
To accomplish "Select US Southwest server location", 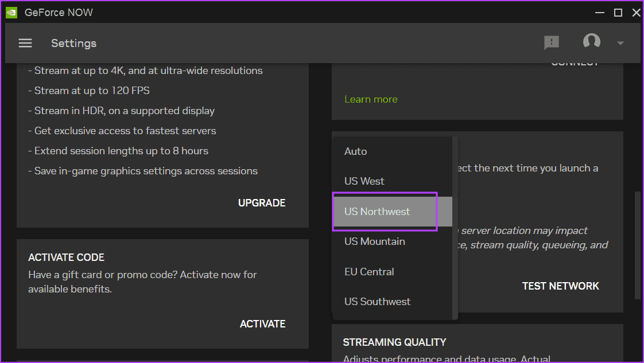I will coord(392,302).
